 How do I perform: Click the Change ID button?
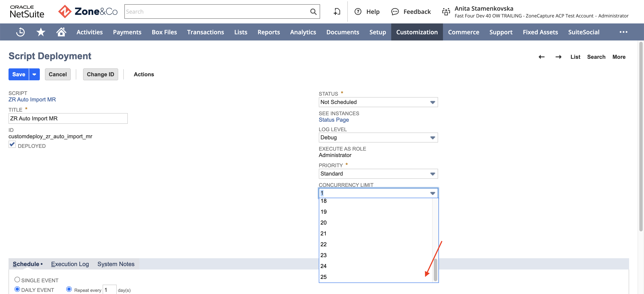coord(100,74)
